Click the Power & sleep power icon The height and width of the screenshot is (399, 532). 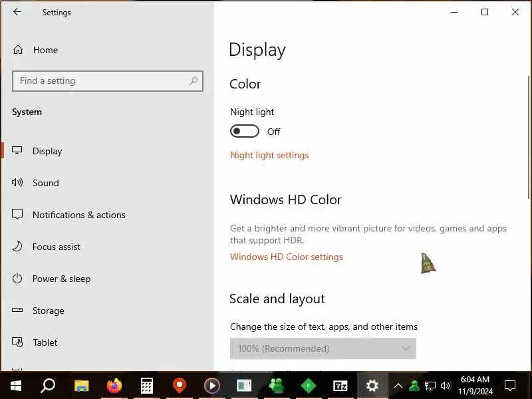(17, 278)
